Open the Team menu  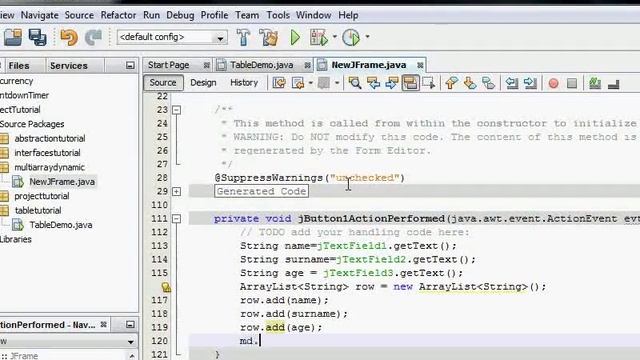pyautogui.click(x=247, y=16)
